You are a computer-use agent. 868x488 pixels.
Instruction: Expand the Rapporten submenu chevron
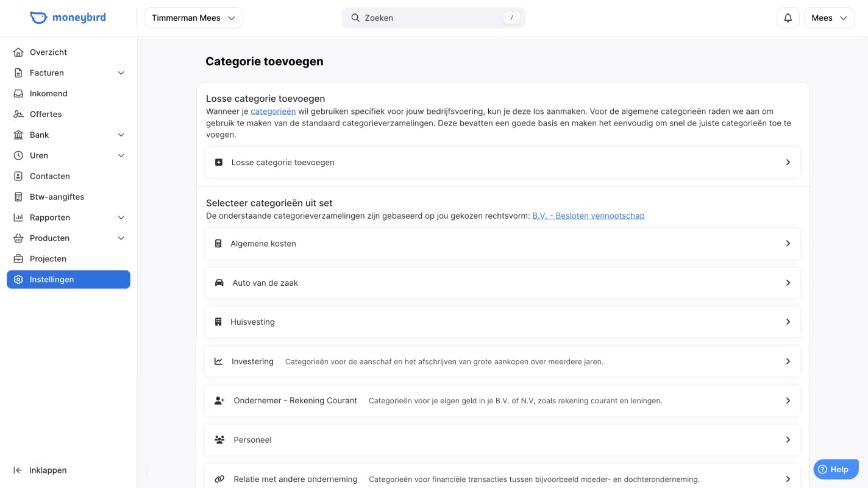point(121,217)
